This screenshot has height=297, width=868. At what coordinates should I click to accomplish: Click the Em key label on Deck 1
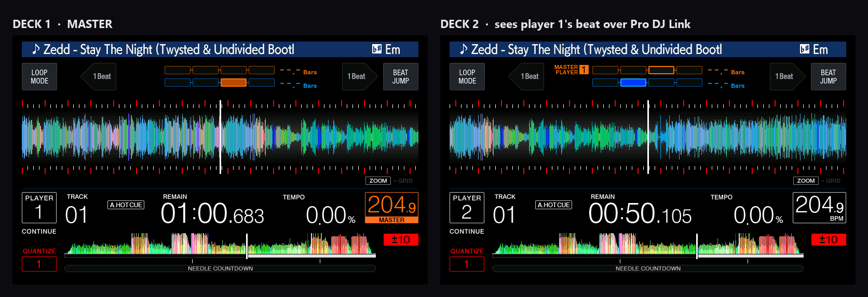pos(393,49)
